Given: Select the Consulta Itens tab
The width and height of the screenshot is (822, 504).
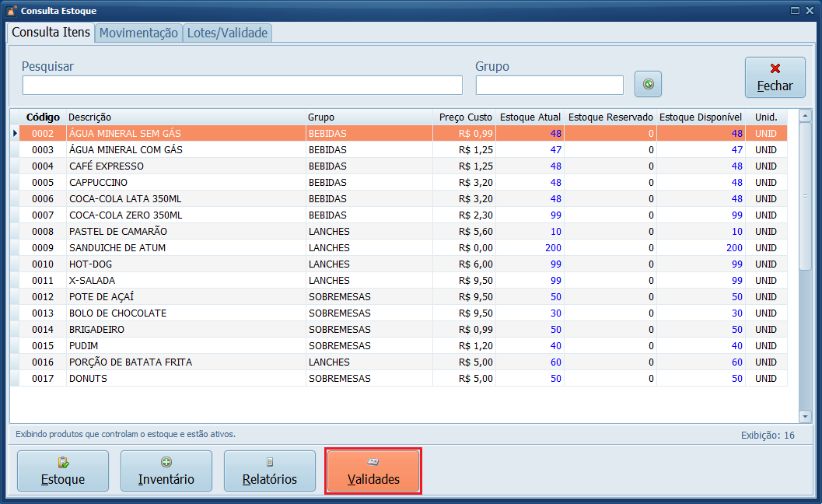Looking at the screenshot, I should click(51, 33).
